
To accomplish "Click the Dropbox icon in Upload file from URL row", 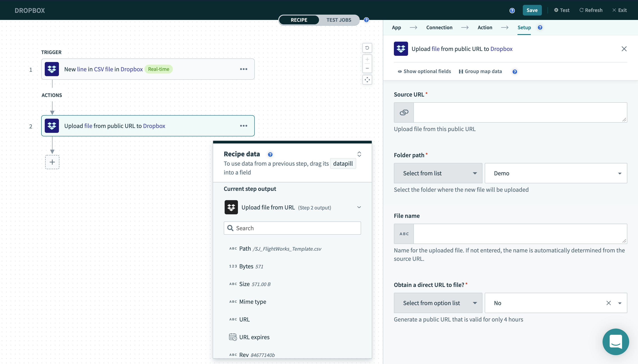I will click(x=231, y=207).
